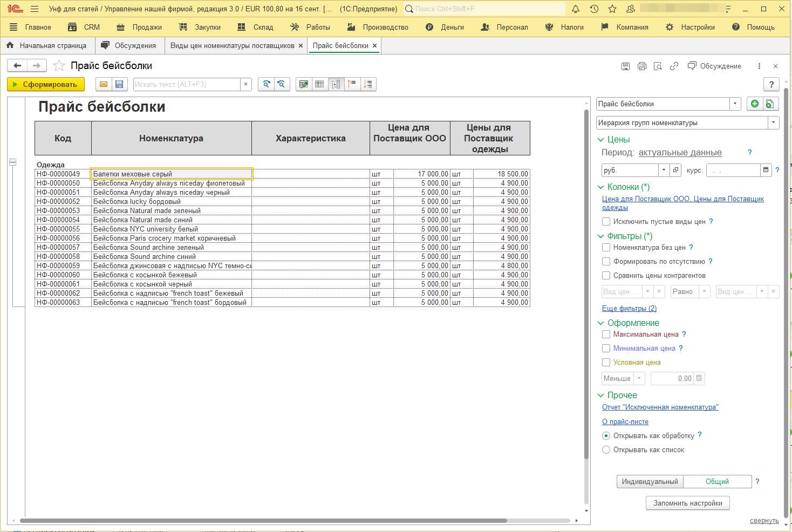This screenshot has height=532, width=792.
Task: Add Прайс бейсболки to favorites with star
Action: click(x=59, y=66)
